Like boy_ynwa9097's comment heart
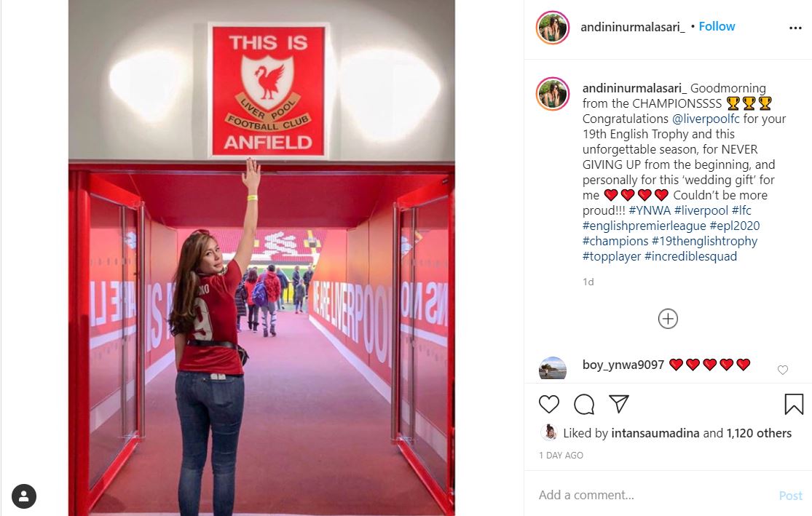Image resolution: width=812 pixels, height=516 pixels. (782, 370)
